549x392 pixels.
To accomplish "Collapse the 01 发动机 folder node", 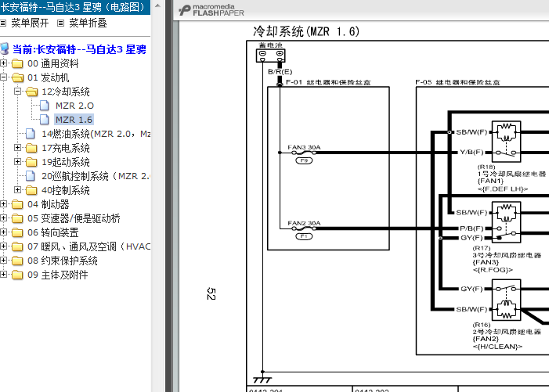I will click(3, 77).
